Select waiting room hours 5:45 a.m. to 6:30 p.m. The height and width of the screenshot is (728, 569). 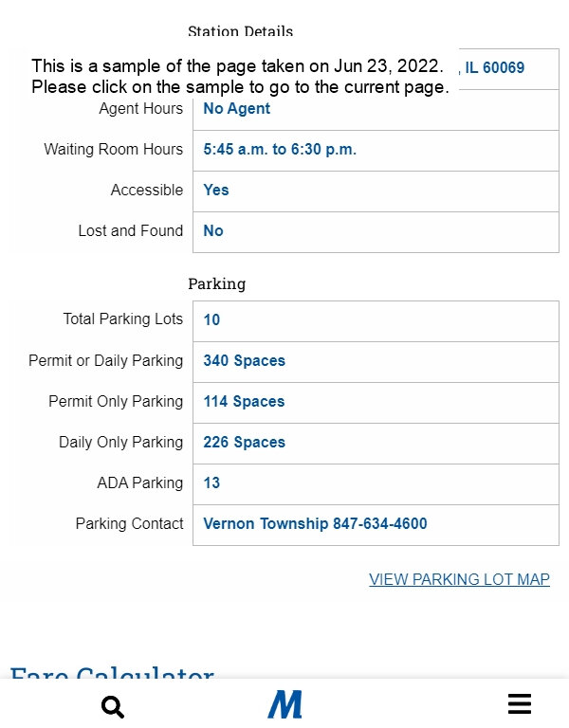(x=280, y=150)
